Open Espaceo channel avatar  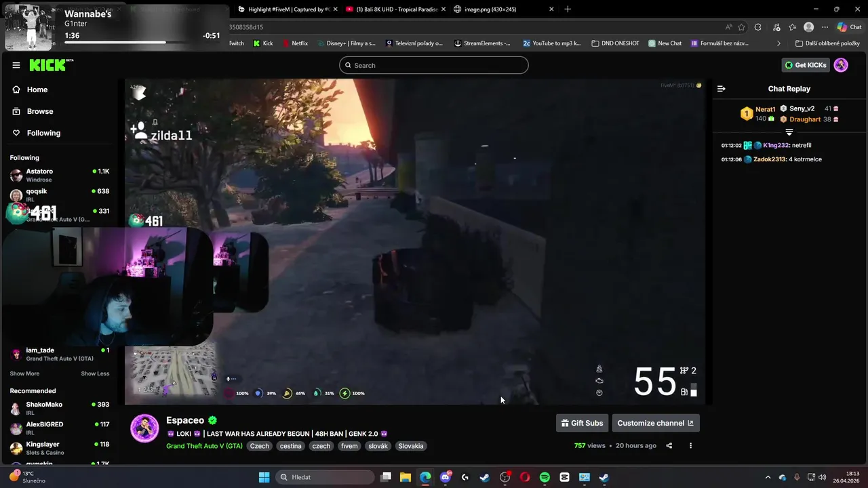pyautogui.click(x=144, y=428)
